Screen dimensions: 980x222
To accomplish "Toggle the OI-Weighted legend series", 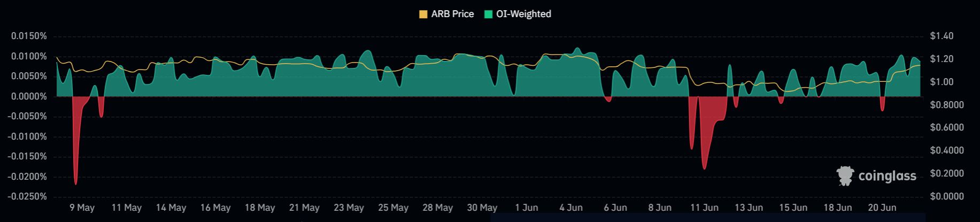I will [518, 14].
